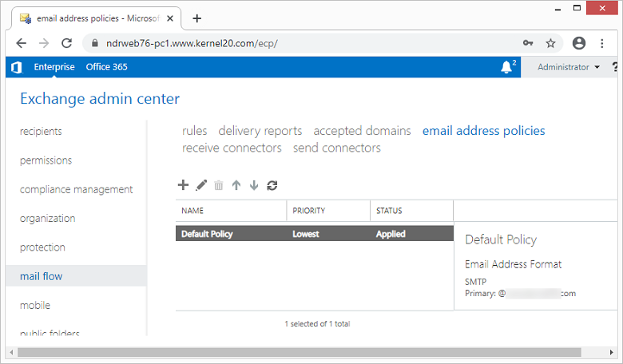
Task: Click the browser address bar URL
Action: tap(192, 43)
